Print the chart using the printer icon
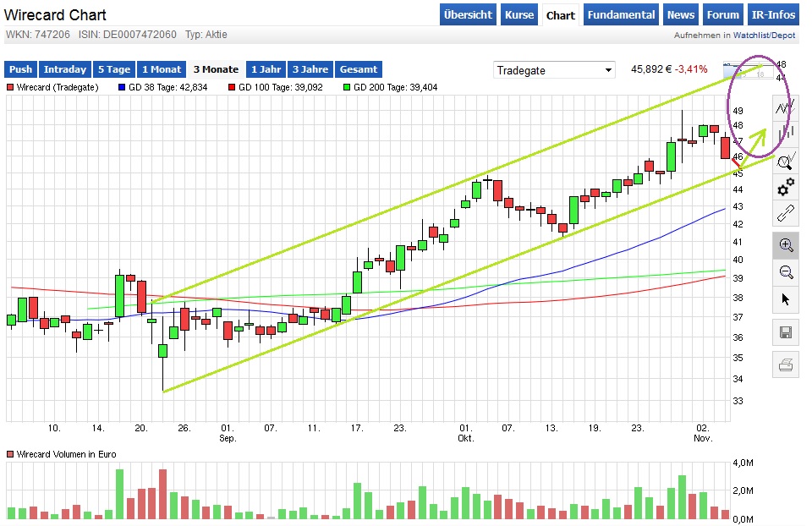This screenshot has width=812, height=526. (785, 364)
